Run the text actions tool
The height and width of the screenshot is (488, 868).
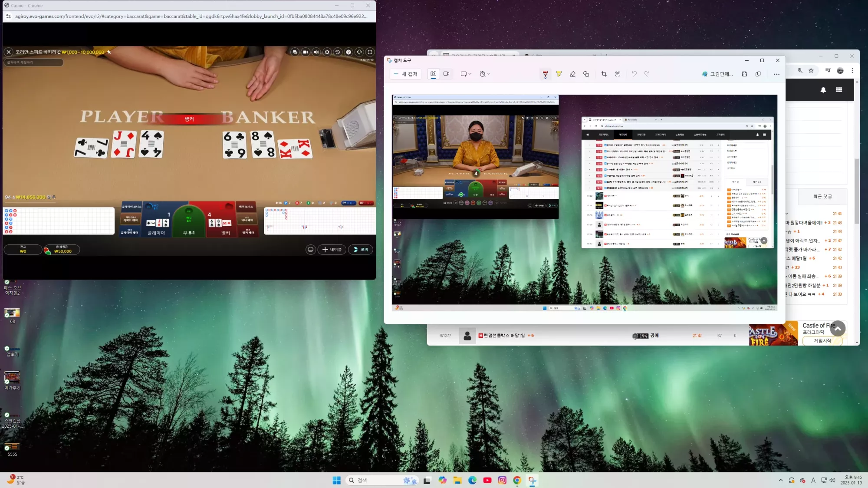[x=618, y=74]
